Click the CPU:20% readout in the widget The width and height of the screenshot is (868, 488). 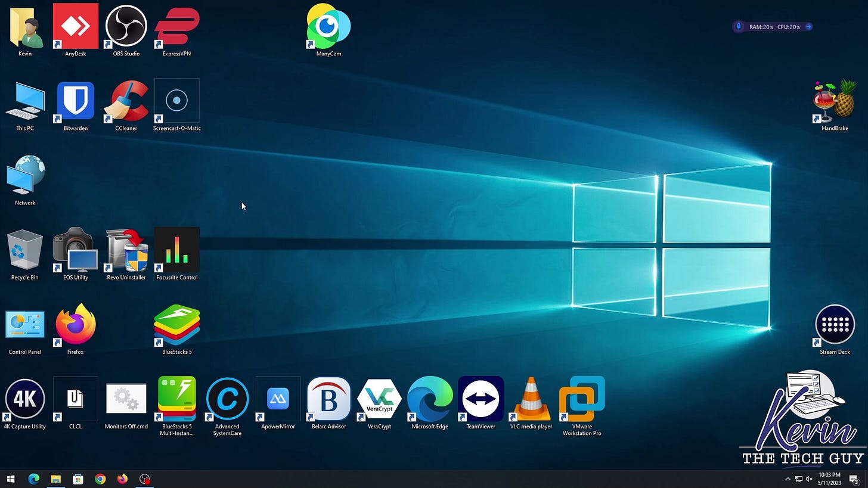click(789, 27)
